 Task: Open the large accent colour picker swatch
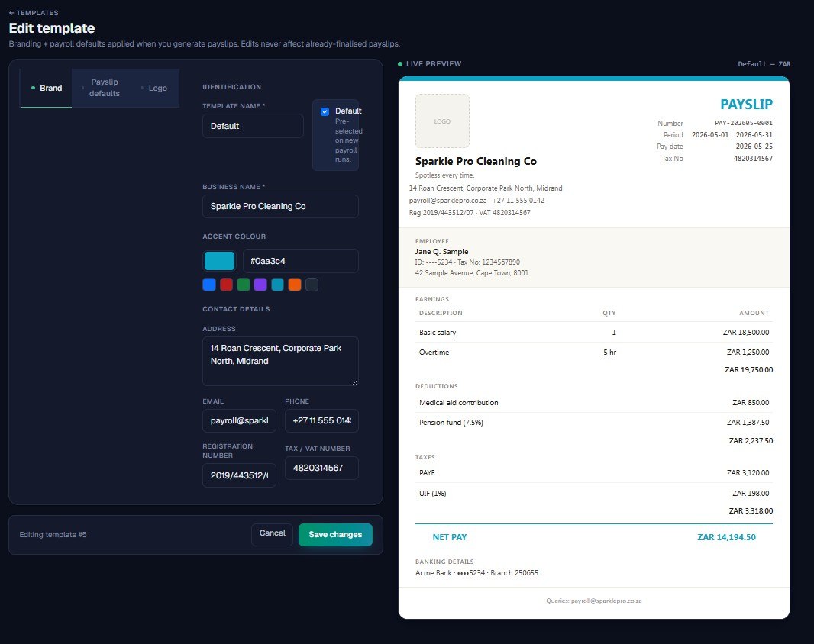pyautogui.click(x=220, y=261)
